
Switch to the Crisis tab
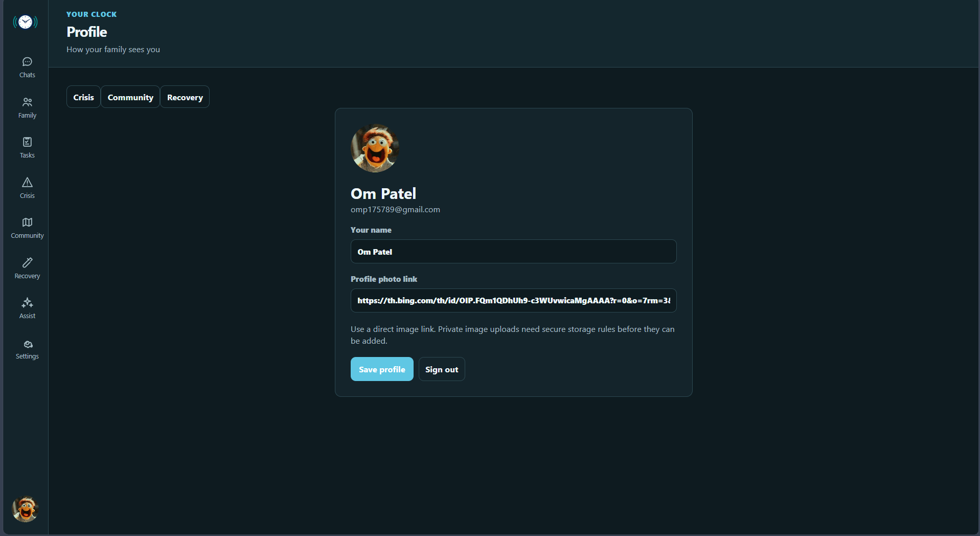tap(83, 97)
